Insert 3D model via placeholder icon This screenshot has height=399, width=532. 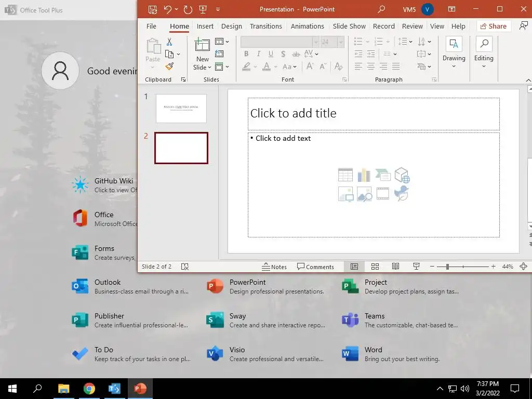click(402, 175)
